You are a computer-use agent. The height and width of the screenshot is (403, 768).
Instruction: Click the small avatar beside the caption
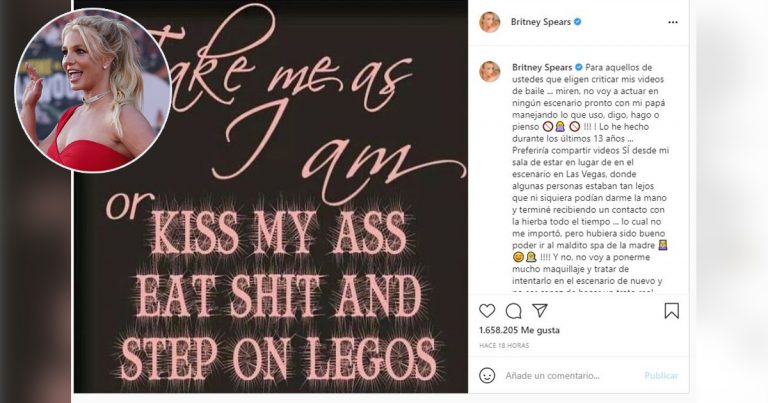point(489,71)
